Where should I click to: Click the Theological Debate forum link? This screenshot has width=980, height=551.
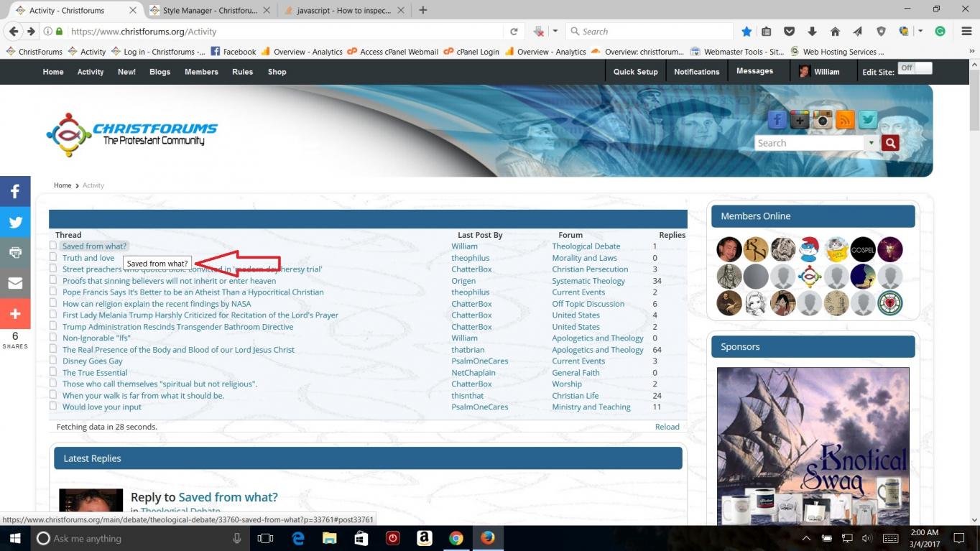point(586,246)
